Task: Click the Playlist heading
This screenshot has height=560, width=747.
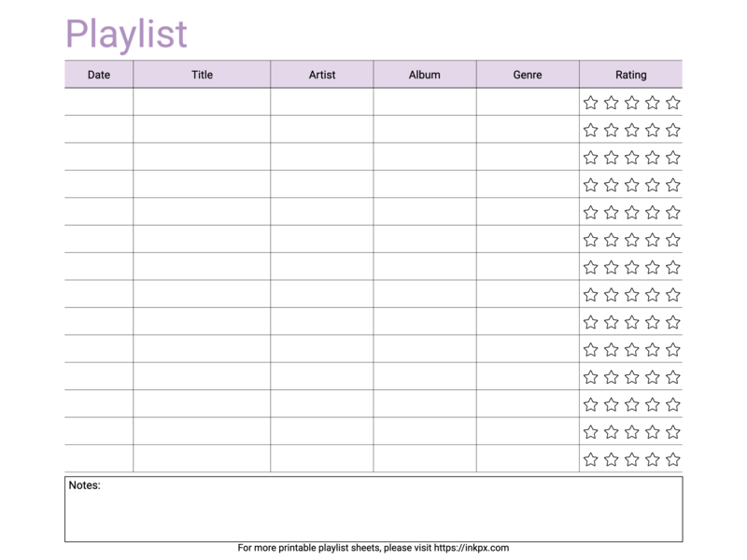Action: (x=126, y=35)
